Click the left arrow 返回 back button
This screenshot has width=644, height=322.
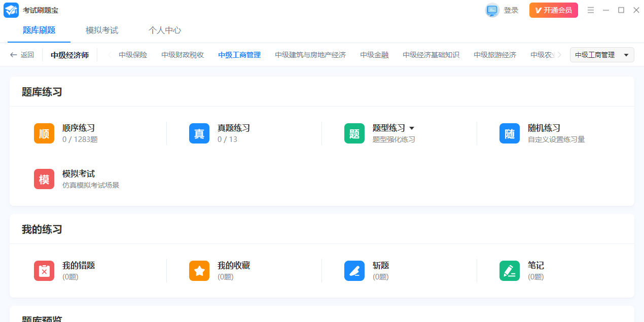(x=22, y=55)
